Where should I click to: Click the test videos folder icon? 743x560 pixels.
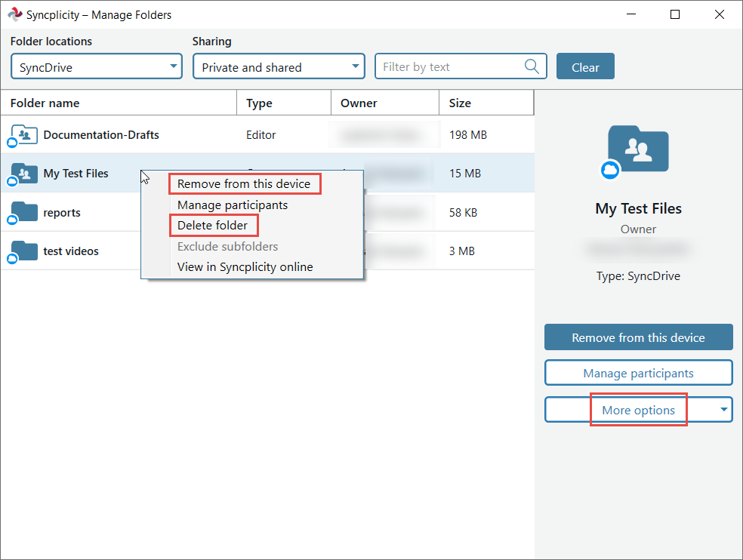tap(22, 251)
